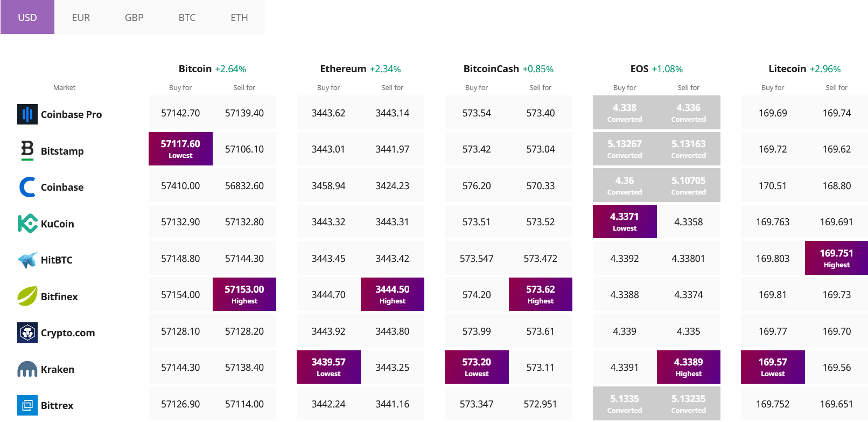The height and width of the screenshot is (422, 868).
Task: Click the Bitcoin column heading
Action: coord(195,69)
